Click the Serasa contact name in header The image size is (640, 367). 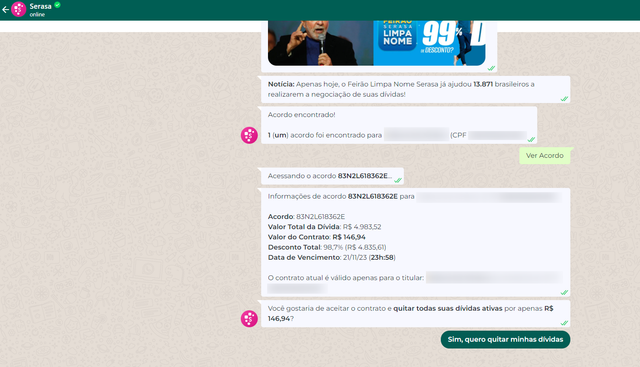[40, 6]
